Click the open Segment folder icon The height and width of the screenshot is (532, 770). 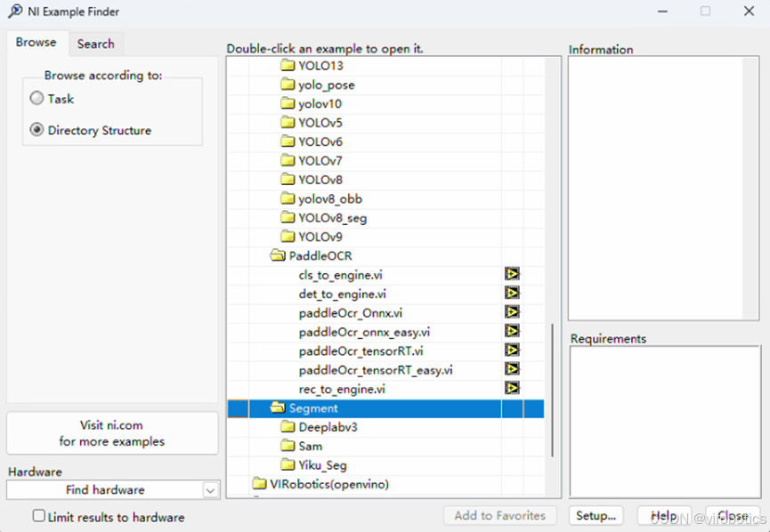[x=278, y=407]
